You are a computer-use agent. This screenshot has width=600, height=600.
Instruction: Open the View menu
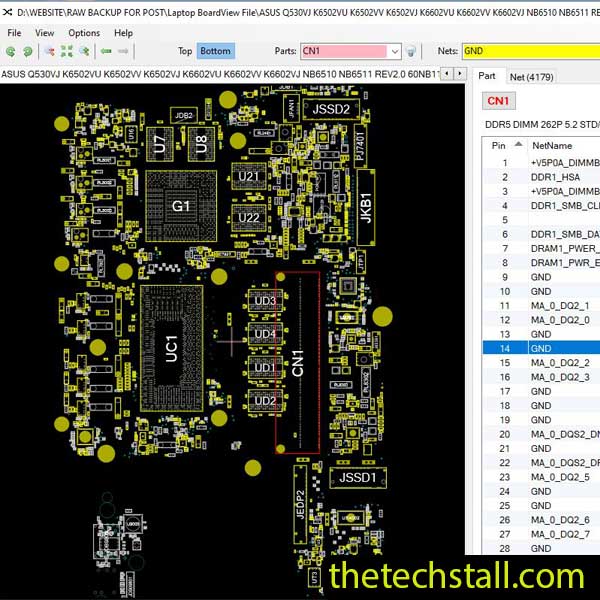(44, 33)
